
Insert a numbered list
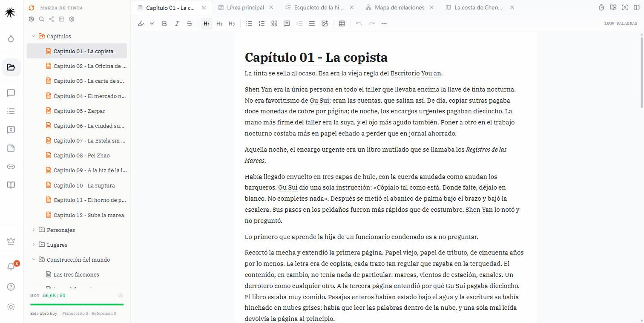tap(262, 23)
